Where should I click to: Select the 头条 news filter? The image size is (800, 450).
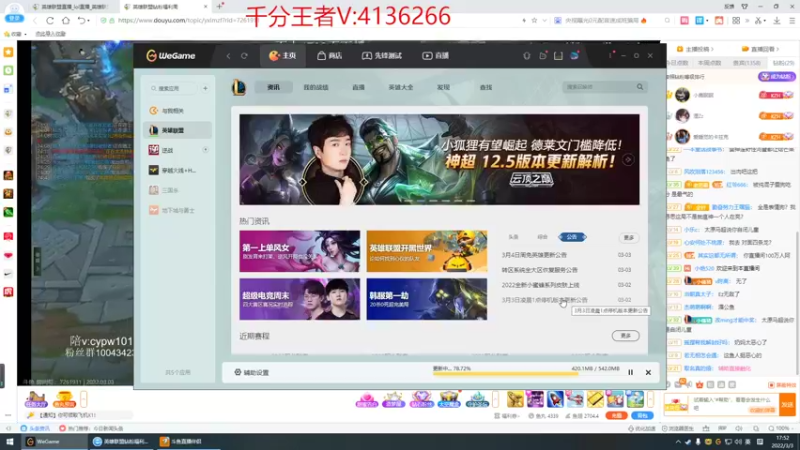[513, 237]
